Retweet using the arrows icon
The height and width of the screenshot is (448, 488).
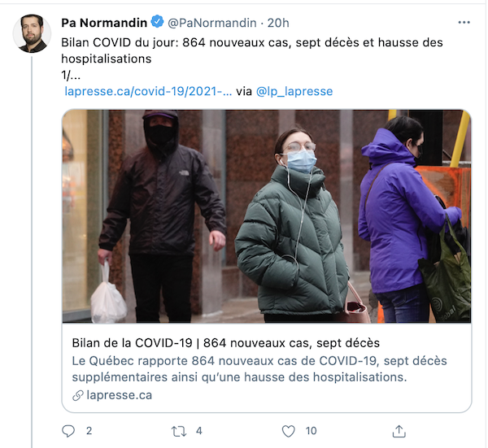pyautogui.click(x=179, y=432)
